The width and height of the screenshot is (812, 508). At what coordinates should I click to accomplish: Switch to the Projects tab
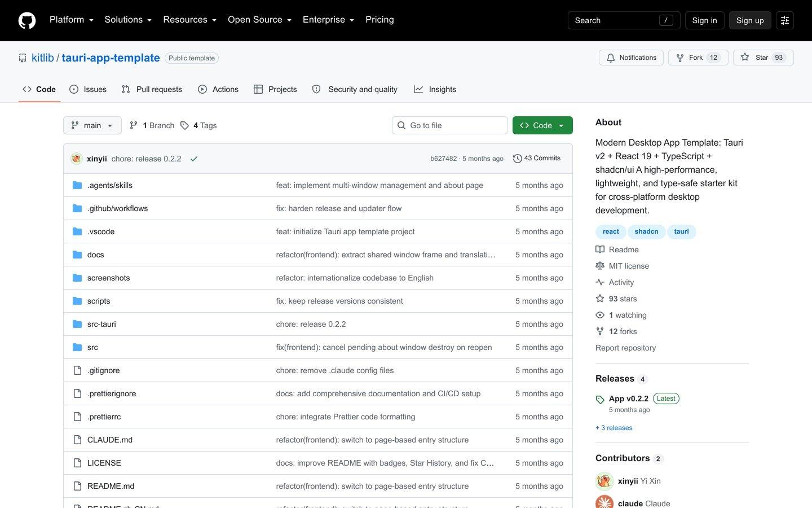tap(275, 89)
